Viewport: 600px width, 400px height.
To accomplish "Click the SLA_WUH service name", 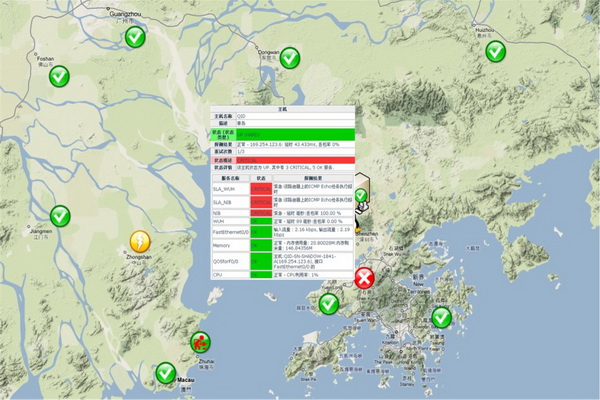I will coord(224,188).
